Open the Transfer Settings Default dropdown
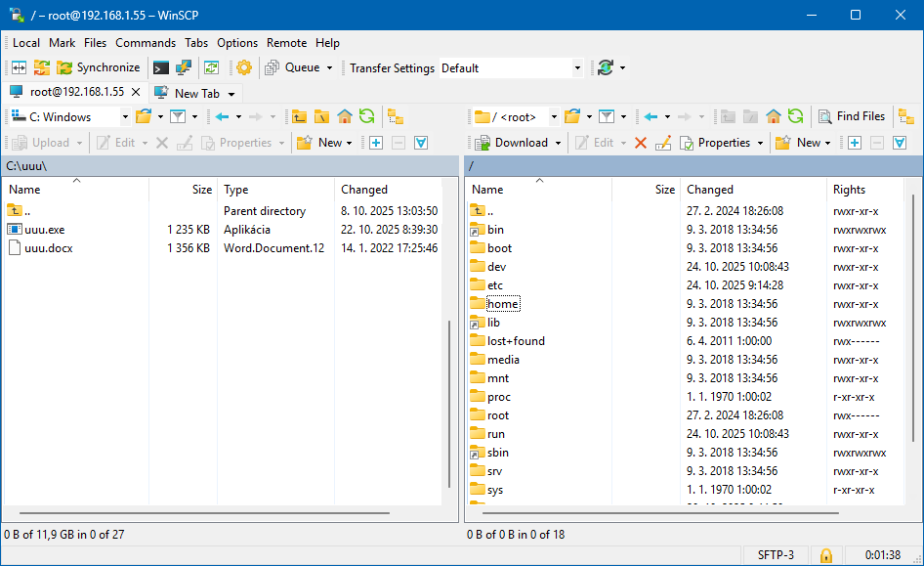The height and width of the screenshot is (566, 924). click(x=577, y=68)
